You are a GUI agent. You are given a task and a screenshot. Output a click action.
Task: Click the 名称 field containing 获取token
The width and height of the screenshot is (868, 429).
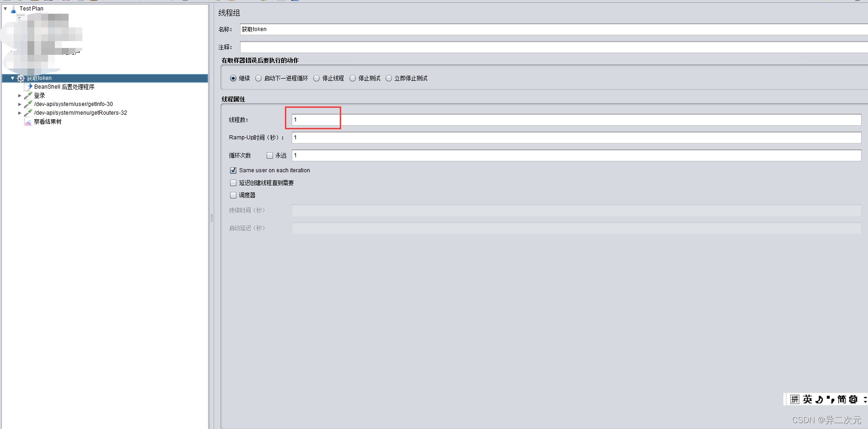[x=553, y=29]
